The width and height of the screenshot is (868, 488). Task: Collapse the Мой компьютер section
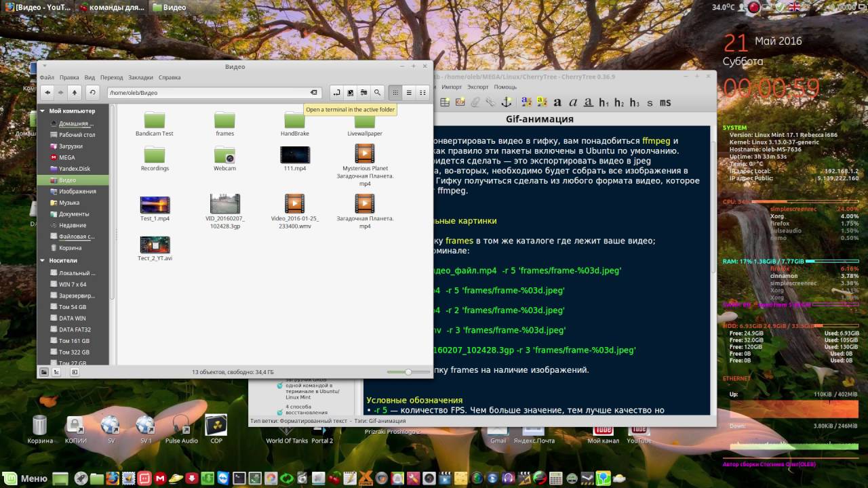43,110
